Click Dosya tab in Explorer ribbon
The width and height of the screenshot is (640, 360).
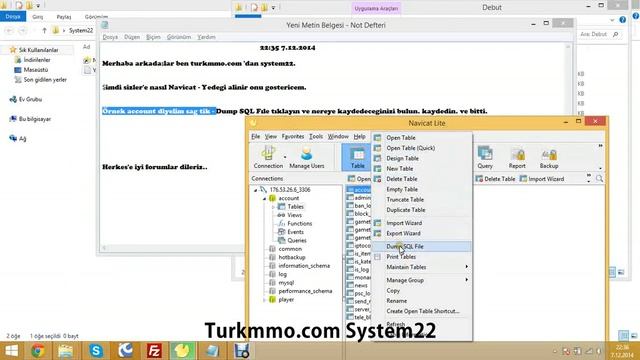click(x=13, y=16)
